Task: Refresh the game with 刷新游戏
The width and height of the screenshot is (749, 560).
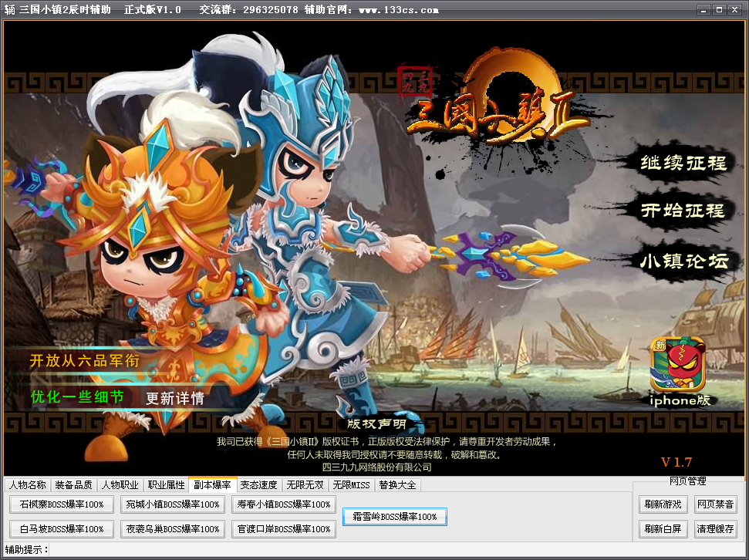Action: click(663, 505)
